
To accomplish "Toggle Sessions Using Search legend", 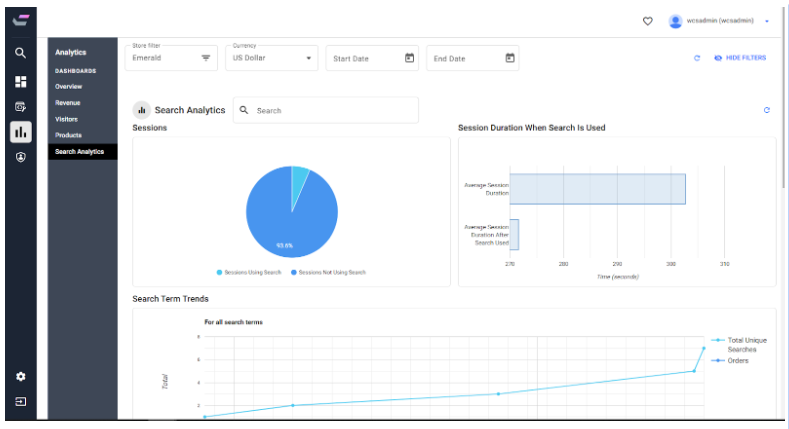I will click(249, 273).
